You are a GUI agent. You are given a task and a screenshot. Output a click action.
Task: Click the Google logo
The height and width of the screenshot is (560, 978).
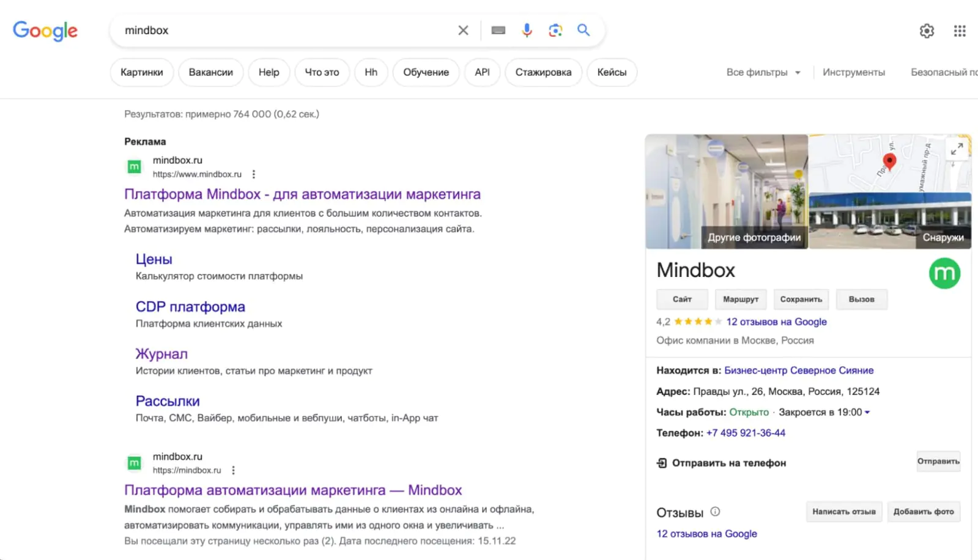[45, 31]
